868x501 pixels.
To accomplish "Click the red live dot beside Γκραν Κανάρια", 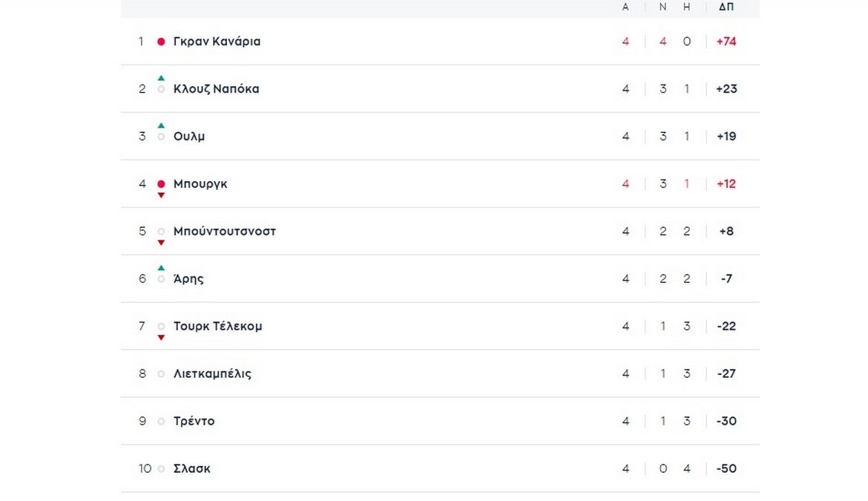I will (x=161, y=42).
